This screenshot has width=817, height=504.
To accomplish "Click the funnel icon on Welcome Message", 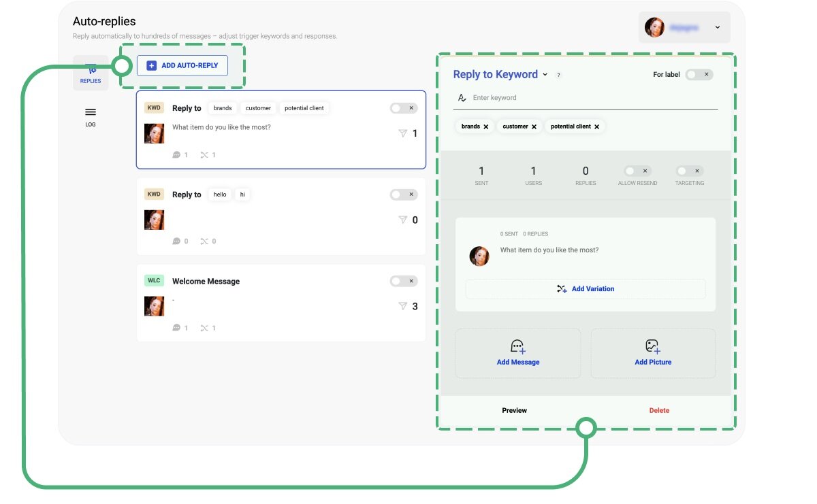I will 402,306.
